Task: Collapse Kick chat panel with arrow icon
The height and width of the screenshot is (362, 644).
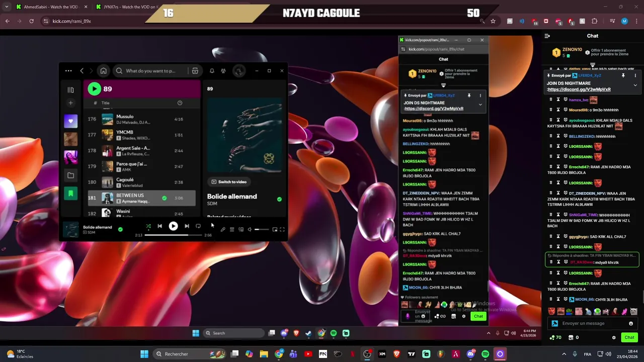Action: 547,36
